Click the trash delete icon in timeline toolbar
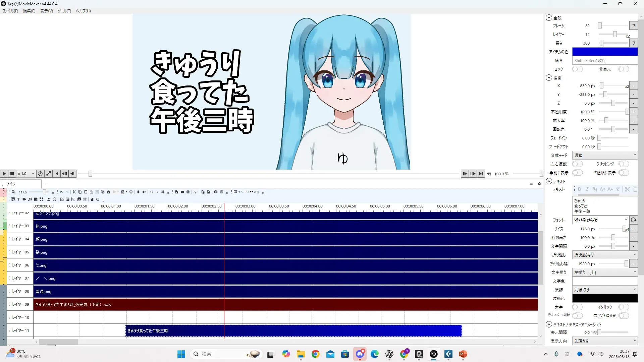644x362 pixels. pos(138,192)
